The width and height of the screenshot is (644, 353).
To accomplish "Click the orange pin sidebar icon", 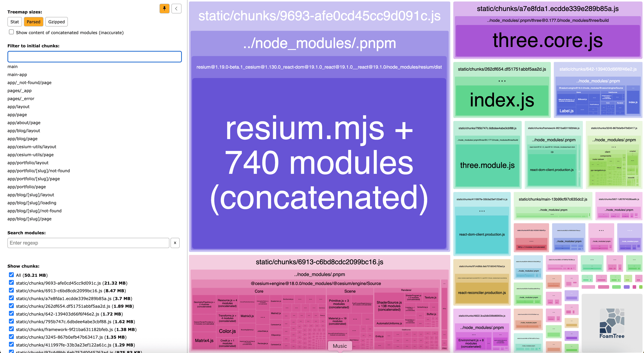I will (x=164, y=9).
